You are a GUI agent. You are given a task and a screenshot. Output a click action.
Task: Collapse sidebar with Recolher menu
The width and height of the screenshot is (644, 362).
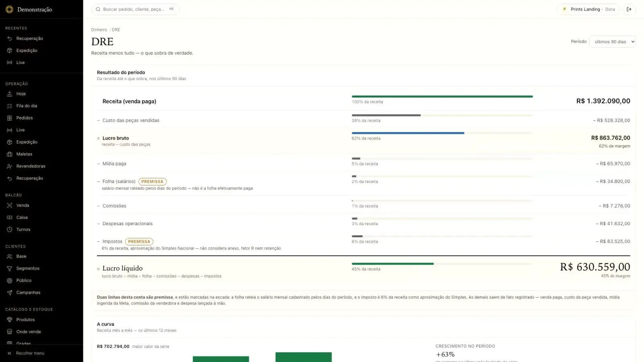(26, 353)
